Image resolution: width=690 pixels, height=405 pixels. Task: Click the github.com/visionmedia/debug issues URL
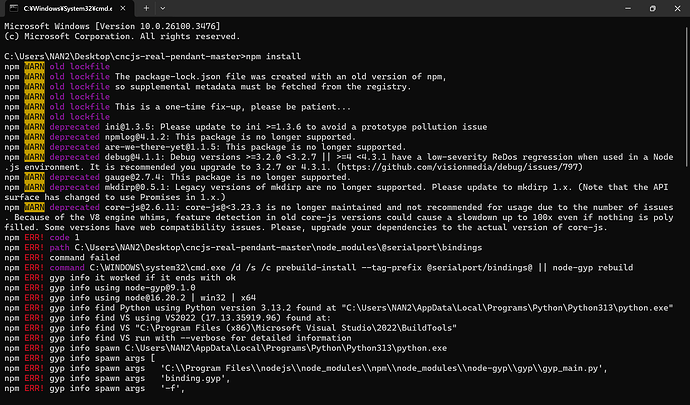tap(459, 167)
